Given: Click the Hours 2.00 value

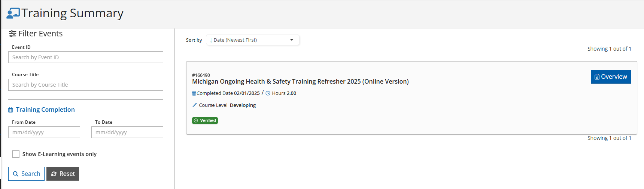Looking at the screenshot, I should tap(291, 93).
